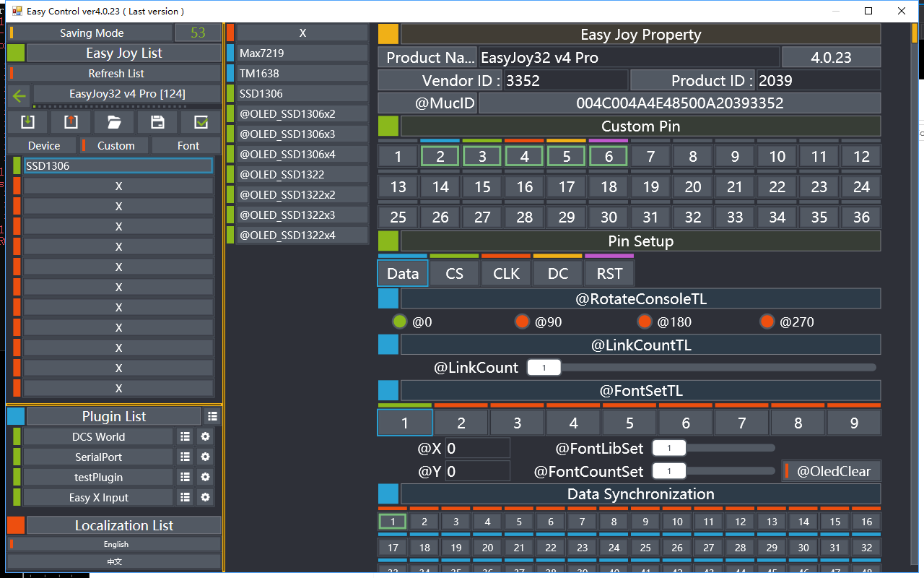Image resolution: width=924 pixels, height=578 pixels.
Task: Open SerialPort plugin gear settings
Action: (x=205, y=457)
